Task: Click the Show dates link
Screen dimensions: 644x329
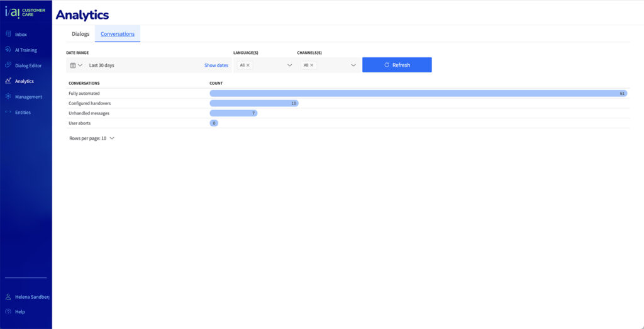Action: [216, 65]
